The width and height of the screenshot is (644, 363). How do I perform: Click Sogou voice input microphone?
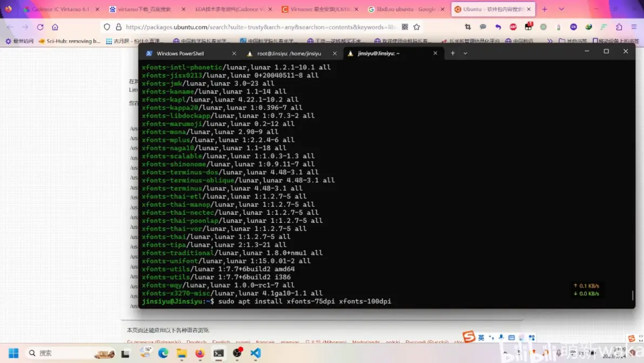(501, 338)
